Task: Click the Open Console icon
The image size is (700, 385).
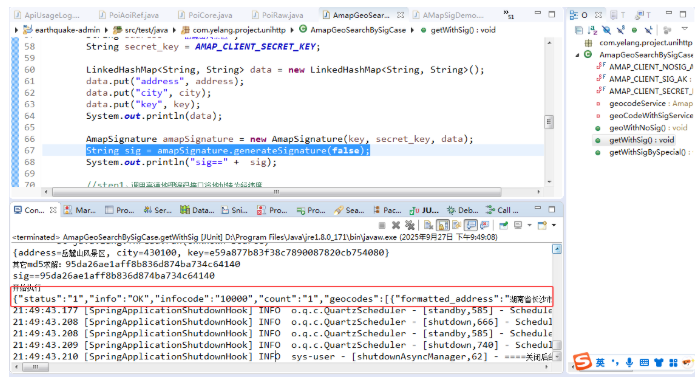Action: click(542, 225)
